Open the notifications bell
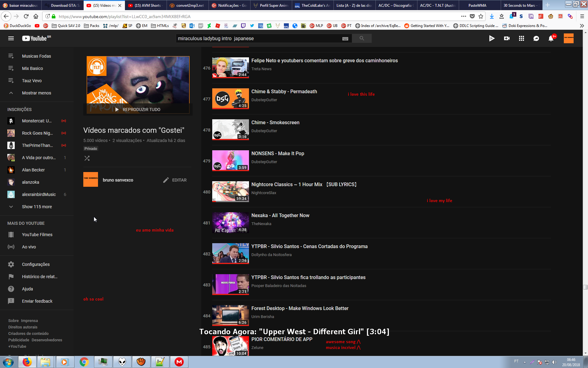Viewport: 588px width, 368px height. (551, 38)
